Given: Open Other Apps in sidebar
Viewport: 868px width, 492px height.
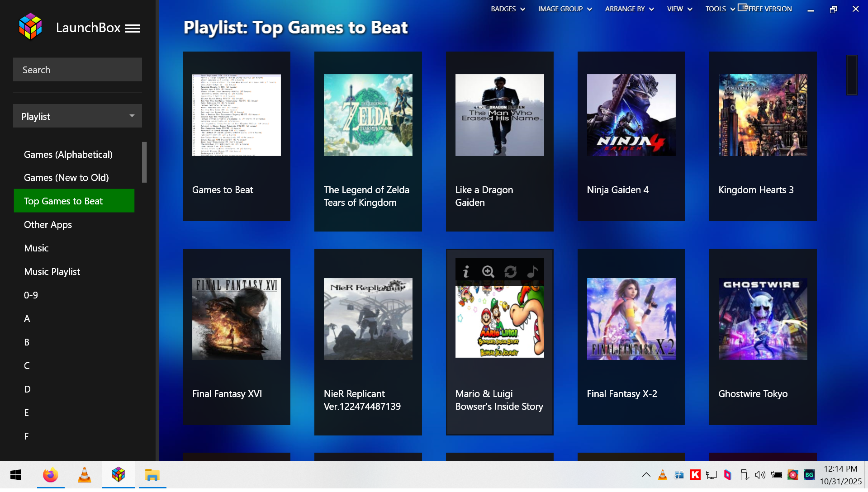Looking at the screenshot, I should (x=48, y=225).
